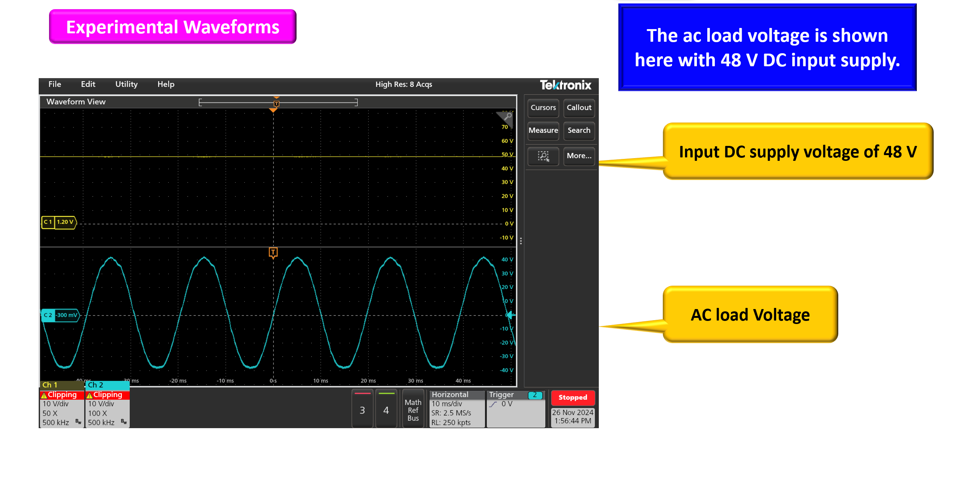Image resolution: width=980 pixels, height=499 pixels.
Task: Toggle channel 3 on
Action: [x=362, y=409]
